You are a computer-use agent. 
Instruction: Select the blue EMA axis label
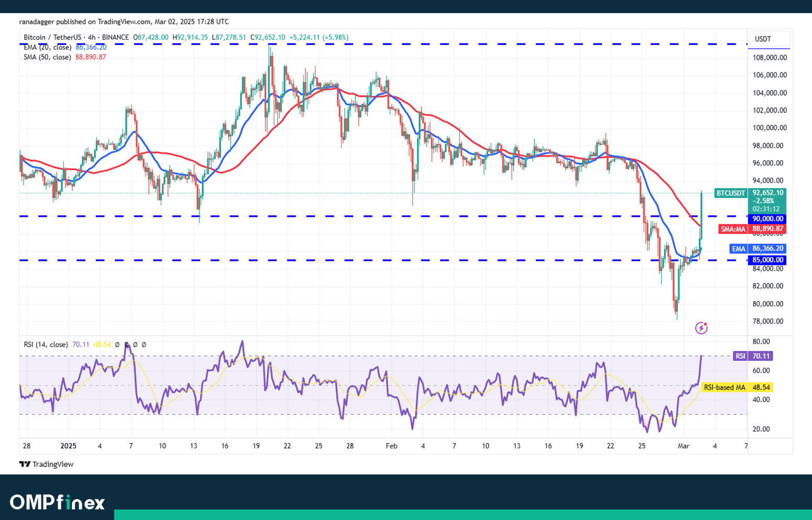[x=738, y=249]
